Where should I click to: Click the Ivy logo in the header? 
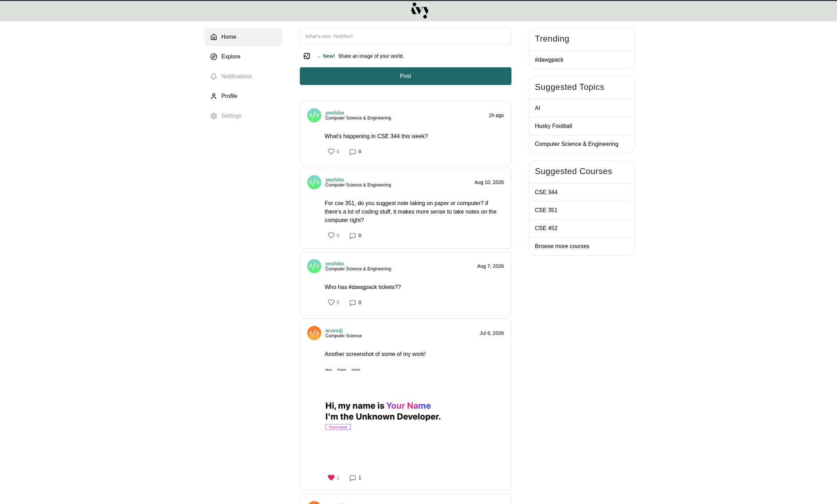tap(419, 10)
